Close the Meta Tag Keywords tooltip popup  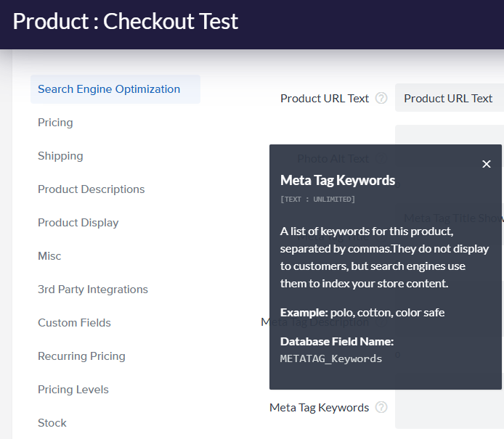(487, 165)
